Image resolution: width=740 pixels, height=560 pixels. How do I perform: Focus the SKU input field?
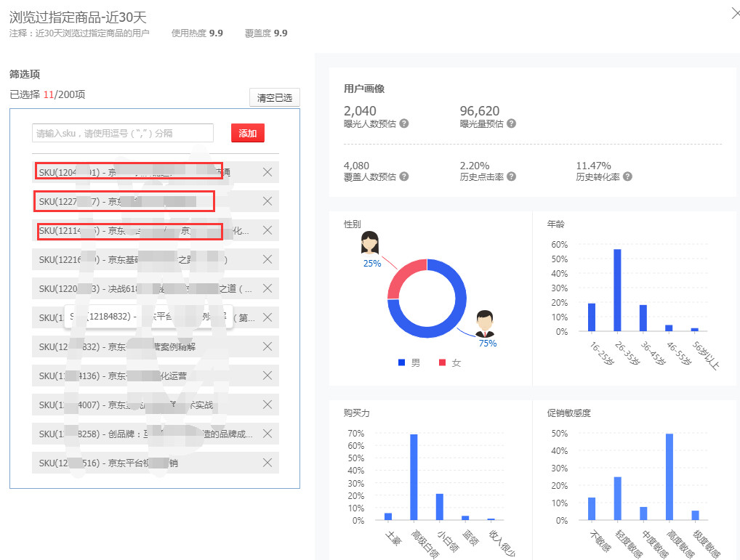[x=123, y=133]
